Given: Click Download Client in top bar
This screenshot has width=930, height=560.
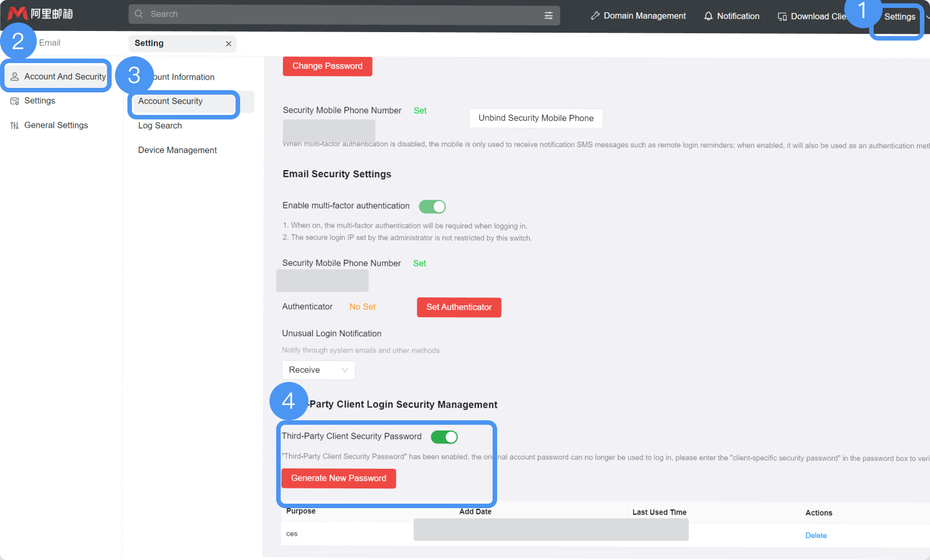Looking at the screenshot, I should (812, 16).
